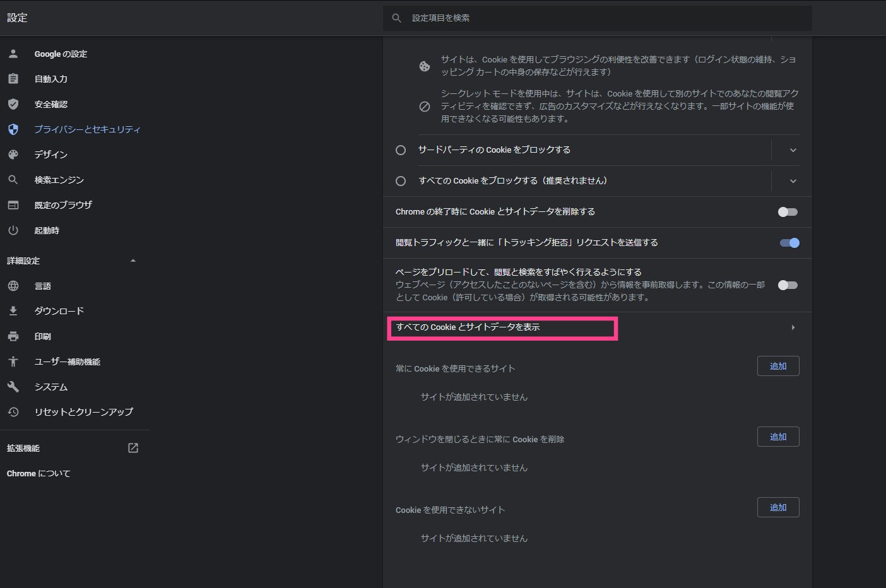Collapse the 詳細設定 section arrow

pos(133,261)
